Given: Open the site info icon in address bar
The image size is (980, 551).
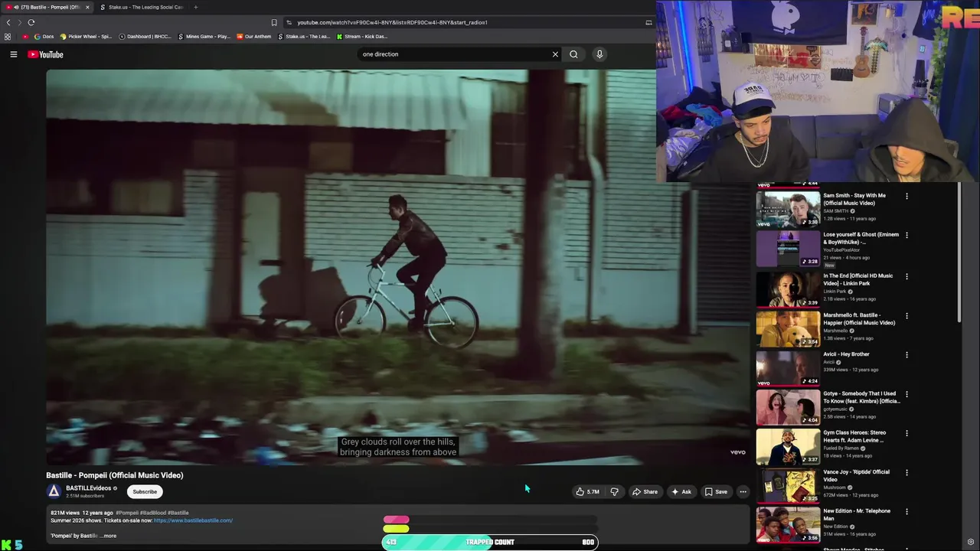Looking at the screenshot, I should [x=289, y=22].
